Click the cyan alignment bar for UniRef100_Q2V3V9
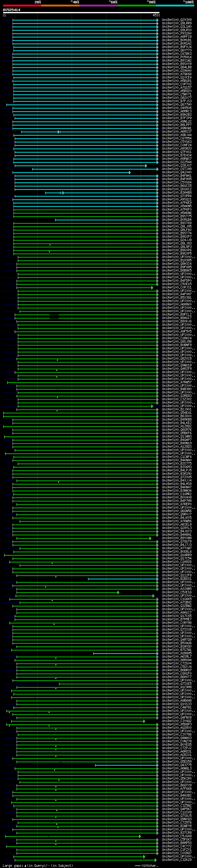Screen dimensions: 197x868 point(86,20)
